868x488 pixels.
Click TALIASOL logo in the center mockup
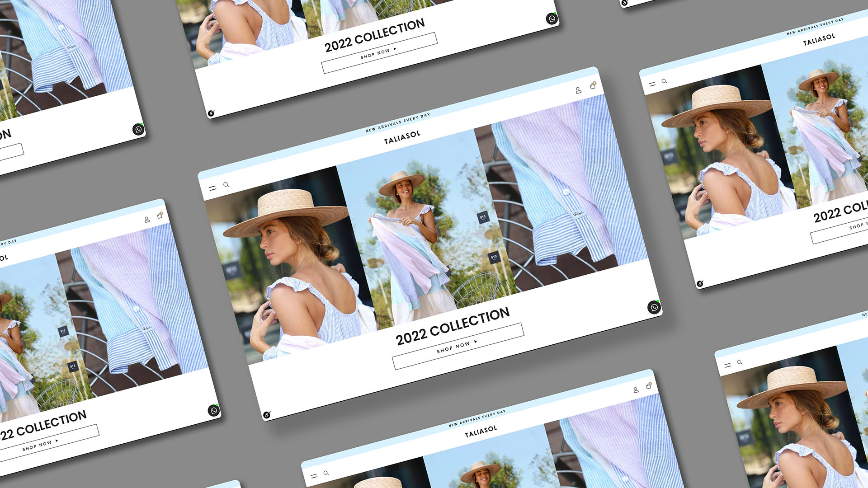(x=402, y=137)
